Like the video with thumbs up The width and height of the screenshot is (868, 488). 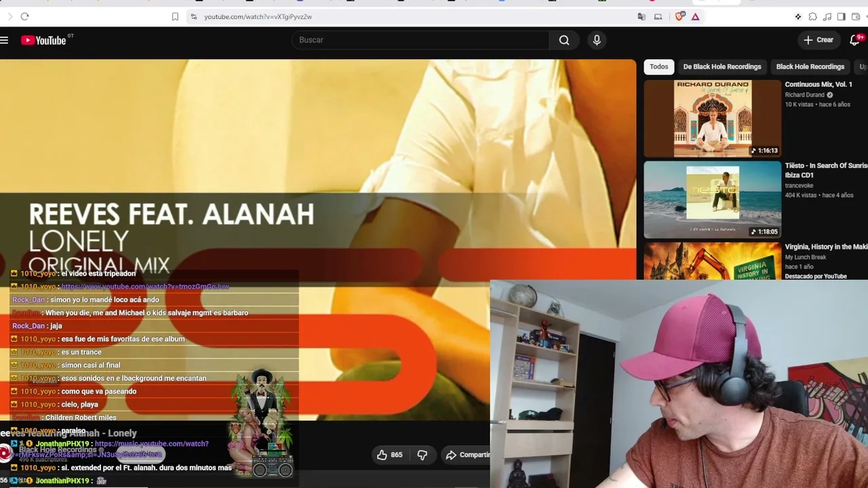[x=390, y=455]
